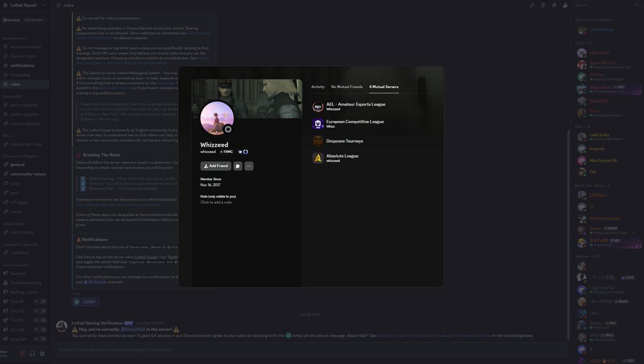The width and height of the screenshot is (644, 364).
Task: Collapse the Headquarters category
Action: (x=16, y=39)
